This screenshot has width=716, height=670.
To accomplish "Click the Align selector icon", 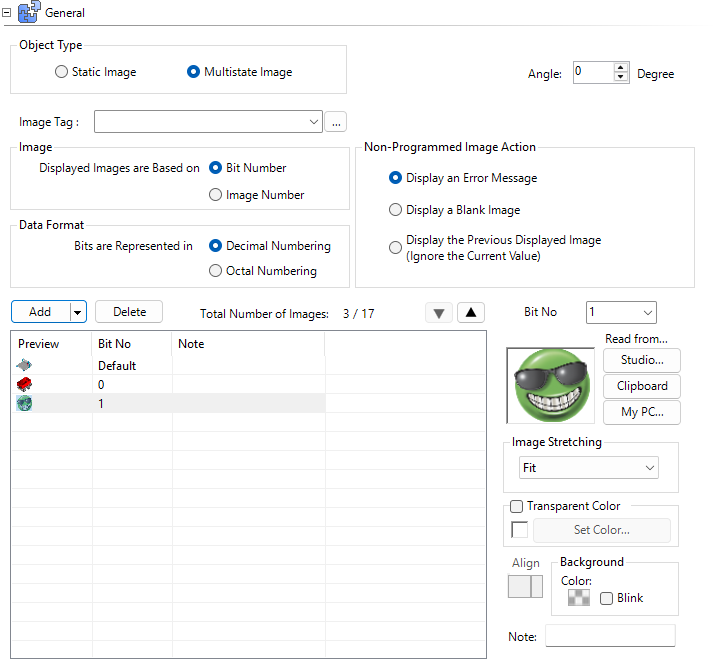I will 525,586.
